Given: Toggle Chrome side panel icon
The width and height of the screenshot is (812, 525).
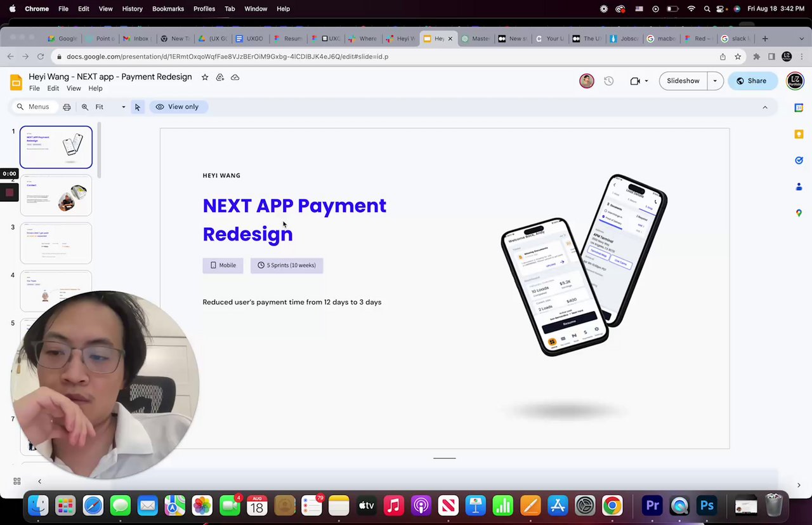Looking at the screenshot, I should coord(771,56).
